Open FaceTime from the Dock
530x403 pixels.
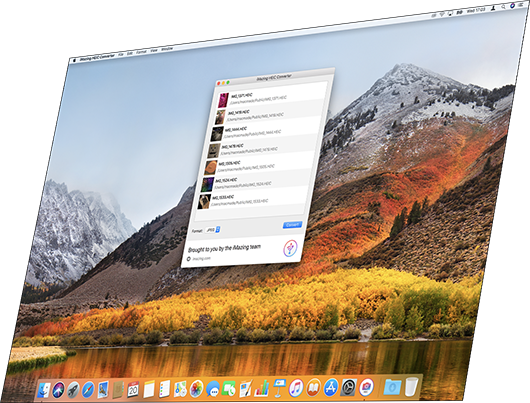point(229,388)
